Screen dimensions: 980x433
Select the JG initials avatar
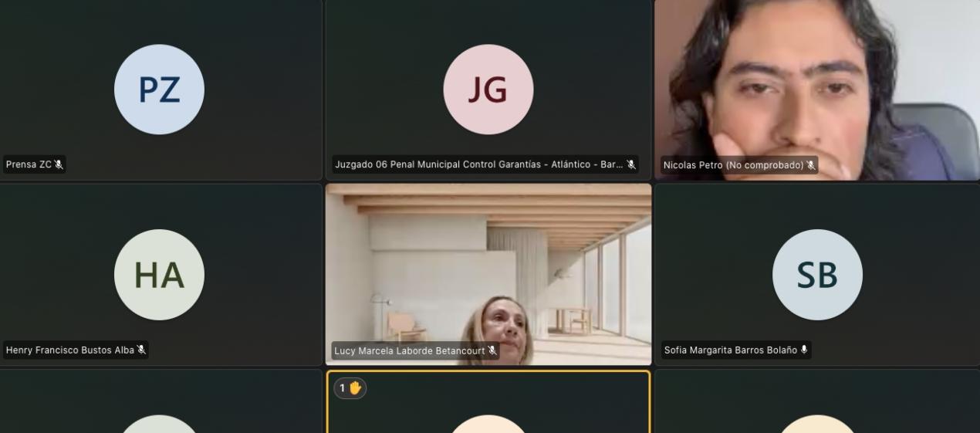[488, 90]
